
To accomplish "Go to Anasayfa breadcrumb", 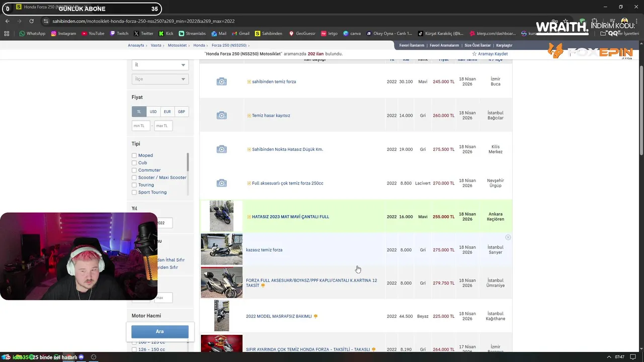I will click(136, 45).
